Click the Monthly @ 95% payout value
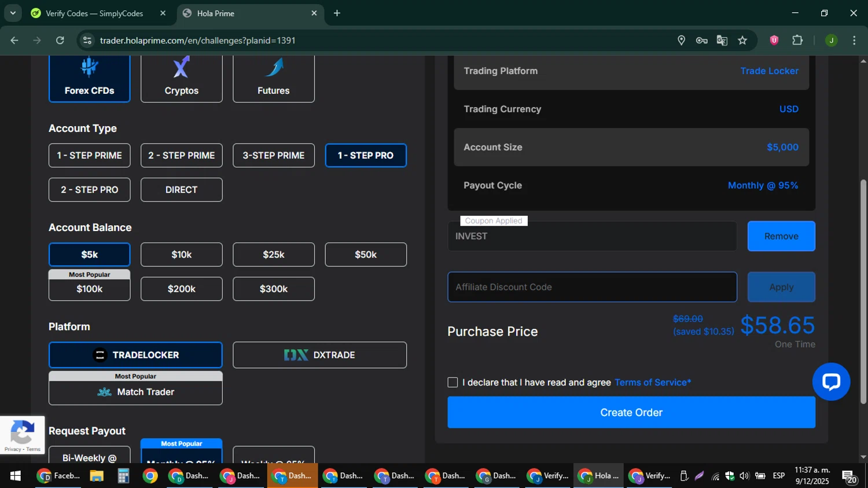The height and width of the screenshot is (488, 868). coord(763,185)
